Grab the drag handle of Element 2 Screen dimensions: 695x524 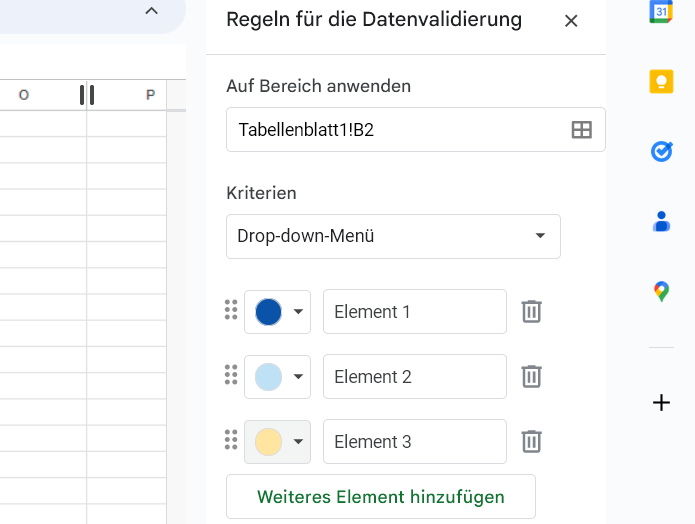pos(231,375)
